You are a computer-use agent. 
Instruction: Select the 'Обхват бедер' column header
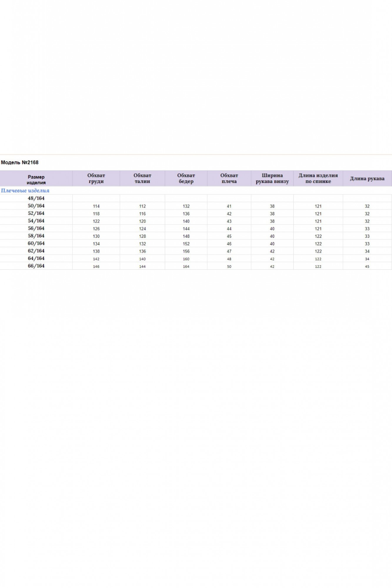[x=186, y=178]
